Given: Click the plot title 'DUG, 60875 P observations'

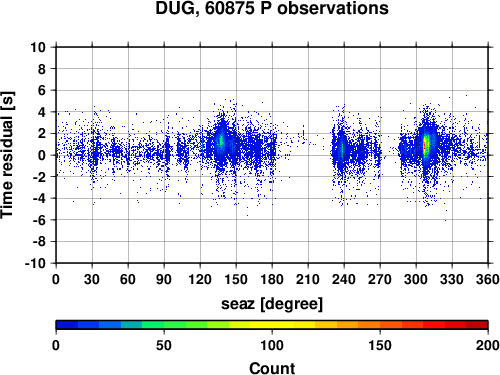Looking at the screenshot, I should coord(272,8).
